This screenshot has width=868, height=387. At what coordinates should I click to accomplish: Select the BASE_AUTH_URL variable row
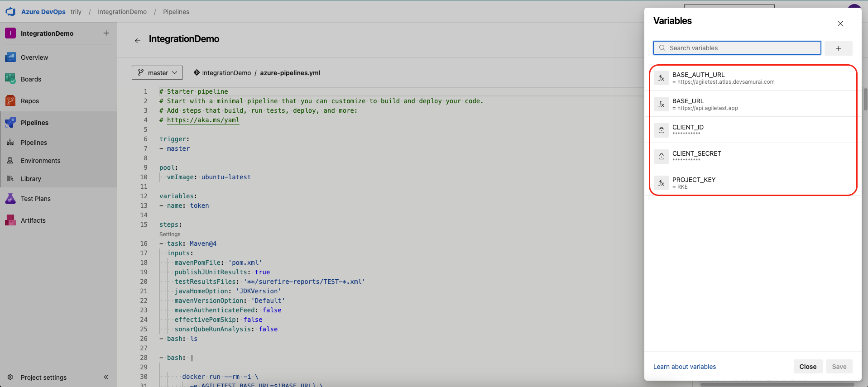coord(753,78)
